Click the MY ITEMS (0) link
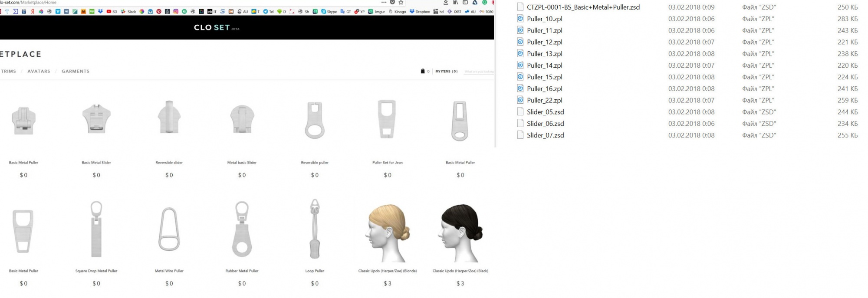Viewport: 868px width, 298px height. pos(447,71)
